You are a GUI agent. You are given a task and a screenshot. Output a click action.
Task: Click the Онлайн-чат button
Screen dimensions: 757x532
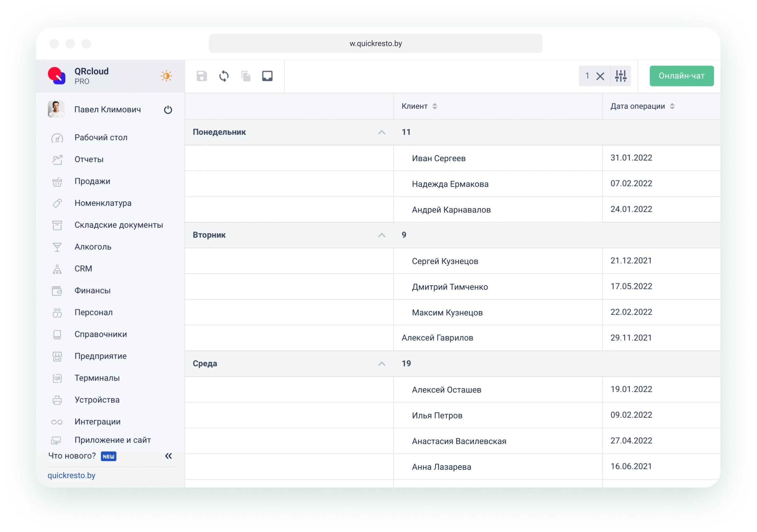tap(681, 76)
